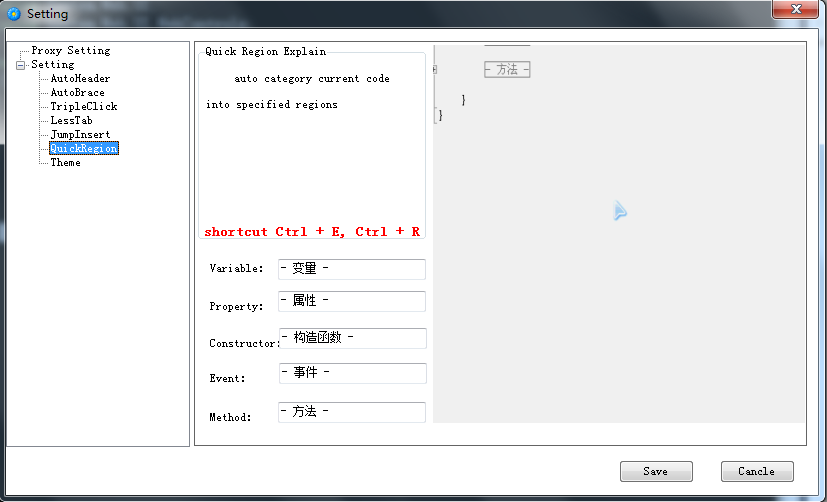Click the red shortcut Ctrl + E text

[x=312, y=232]
